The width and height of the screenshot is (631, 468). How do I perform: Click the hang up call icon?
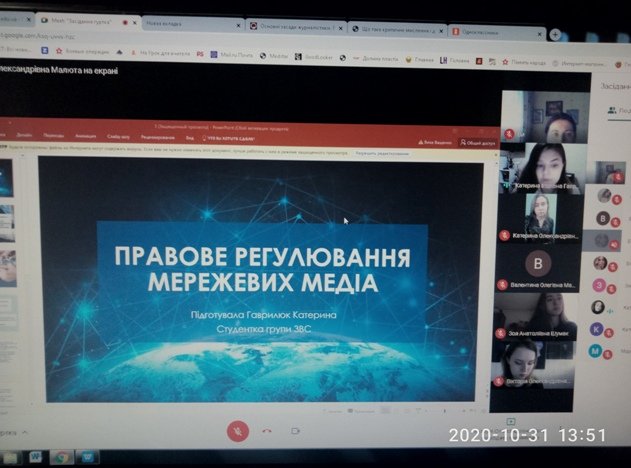(x=267, y=431)
